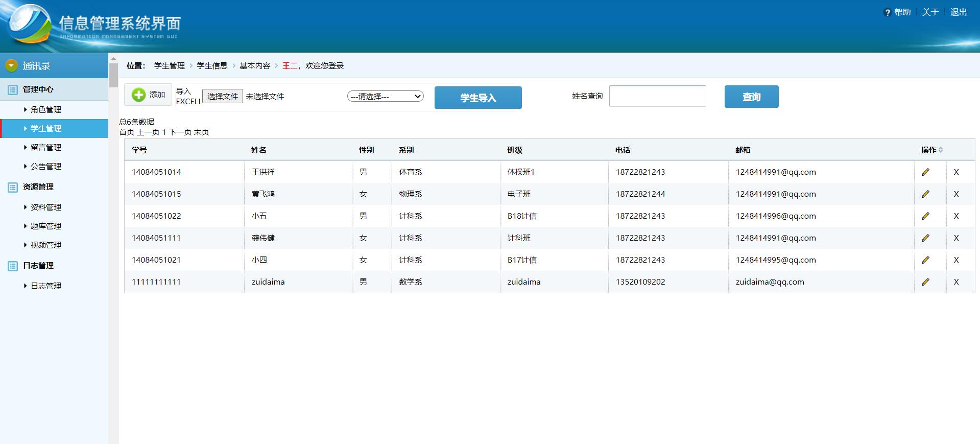The height and width of the screenshot is (444, 980).
Task: Click the 学生导入 button
Action: point(478,98)
